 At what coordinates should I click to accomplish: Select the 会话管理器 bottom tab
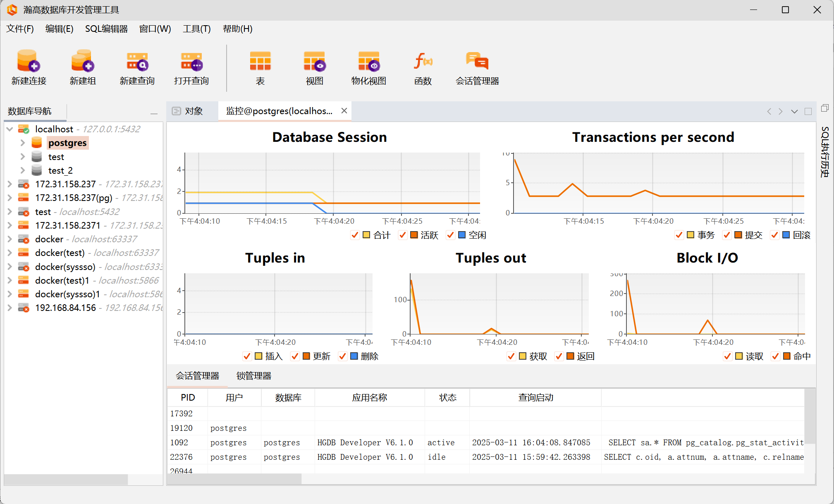point(197,376)
